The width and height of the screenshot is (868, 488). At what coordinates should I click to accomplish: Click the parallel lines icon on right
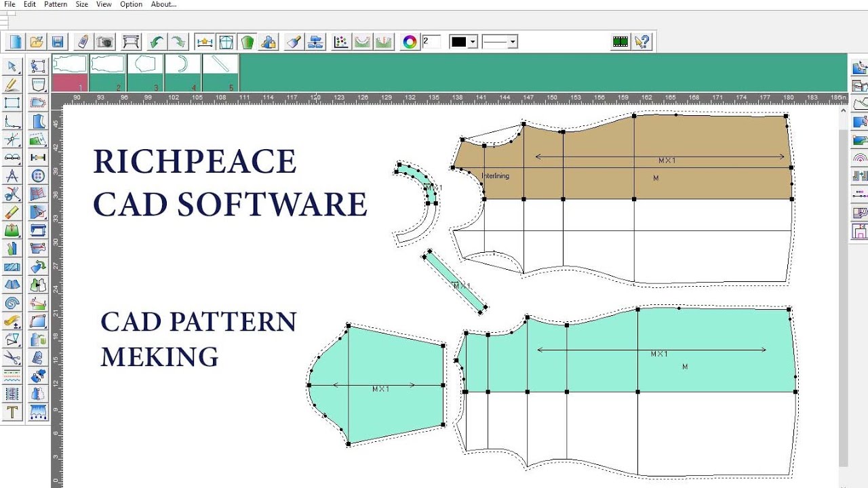860,176
